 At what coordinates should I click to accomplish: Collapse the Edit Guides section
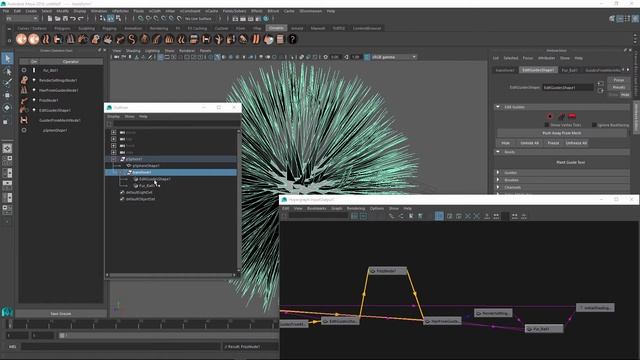[498, 107]
